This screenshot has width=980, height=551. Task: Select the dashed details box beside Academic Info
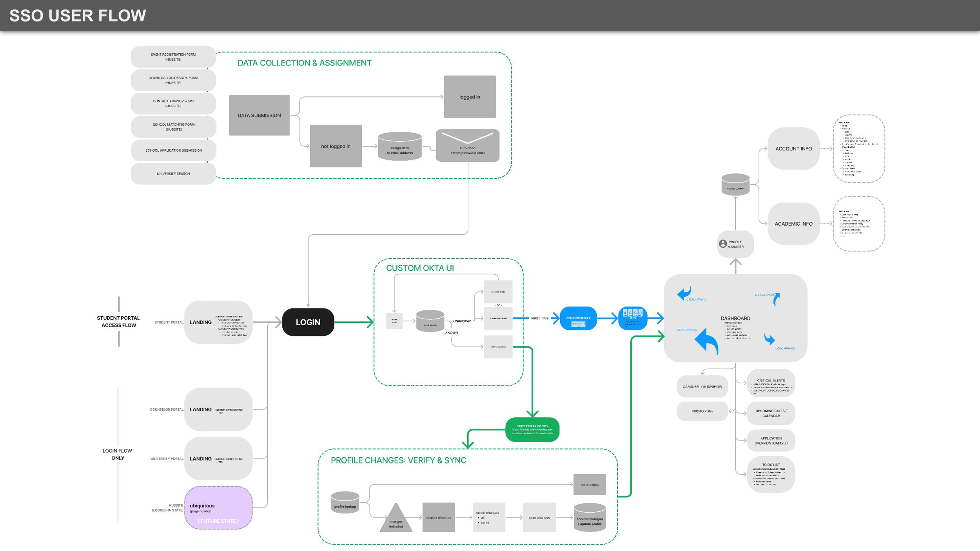point(859,224)
